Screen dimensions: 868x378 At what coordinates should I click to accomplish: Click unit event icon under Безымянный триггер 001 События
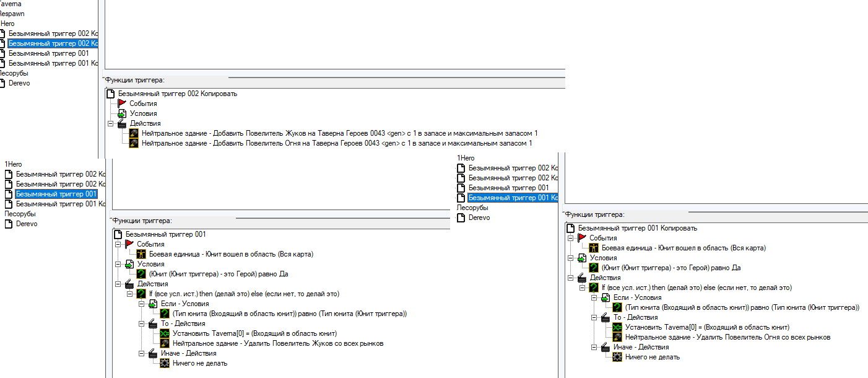point(141,254)
